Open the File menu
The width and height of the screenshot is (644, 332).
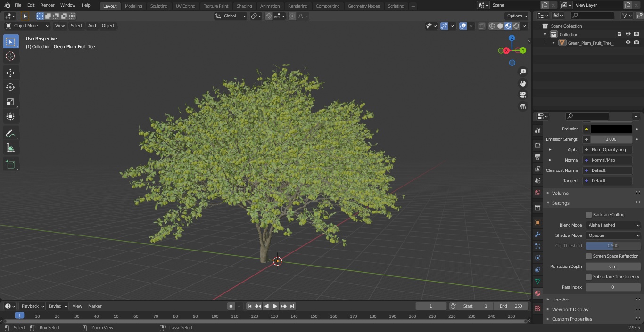click(18, 5)
